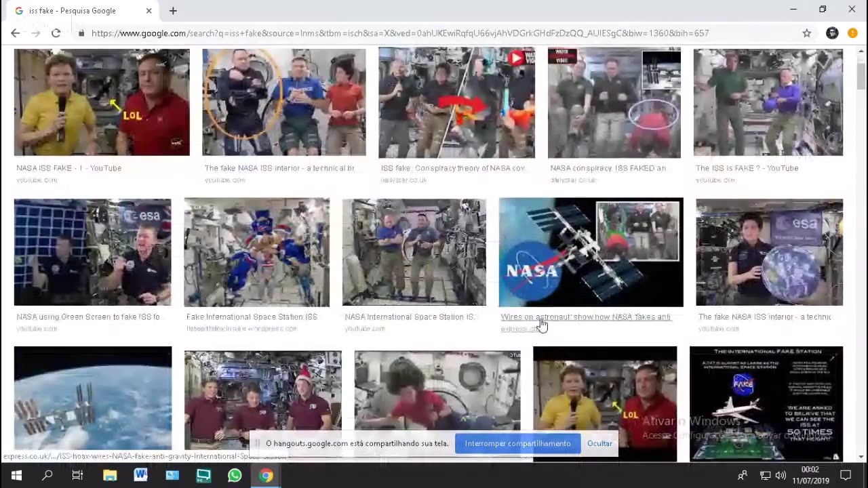Open the Windows Start menu
Viewport: 868px width, 488px height.
click(16, 476)
